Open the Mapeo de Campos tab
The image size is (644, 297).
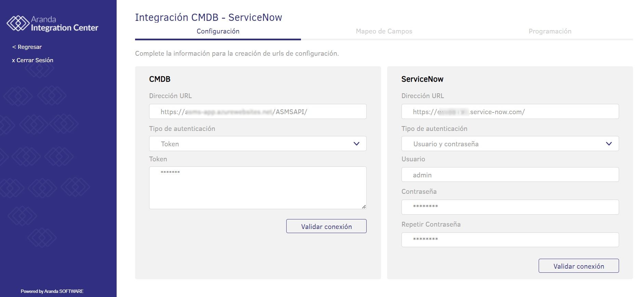point(384,31)
